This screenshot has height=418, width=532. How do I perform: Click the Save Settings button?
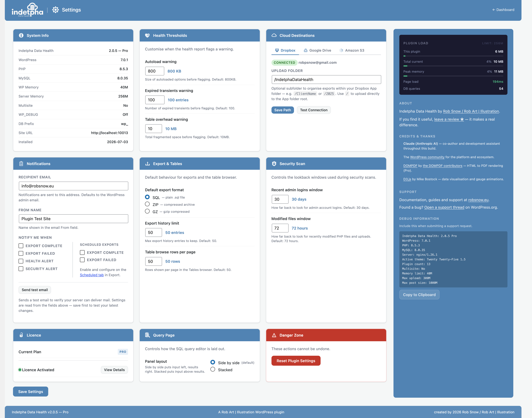coord(31,392)
